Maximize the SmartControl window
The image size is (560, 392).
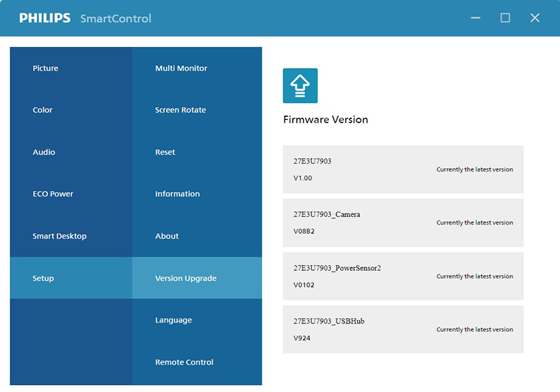(x=505, y=18)
